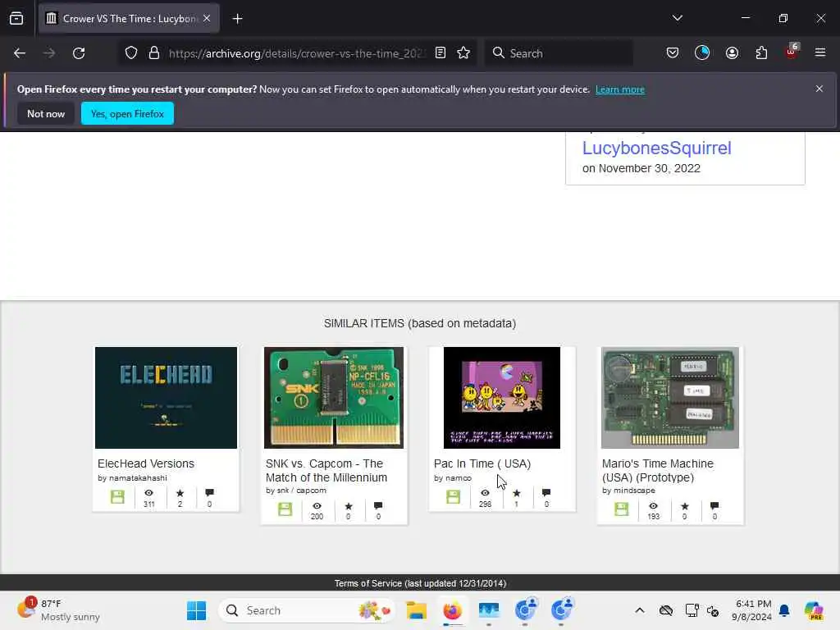Click Pac In Time floppy software icon
This screenshot has width=840, height=630.
click(x=453, y=497)
